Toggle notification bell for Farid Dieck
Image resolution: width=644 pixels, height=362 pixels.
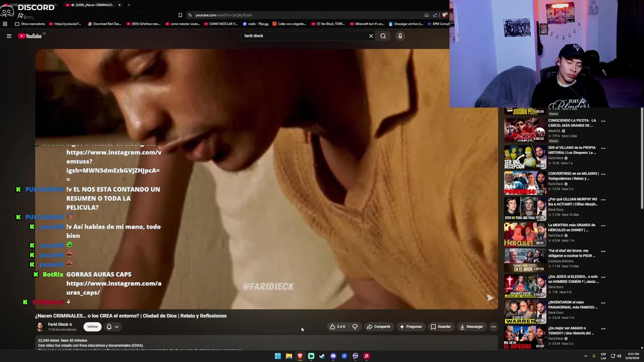[109, 327]
